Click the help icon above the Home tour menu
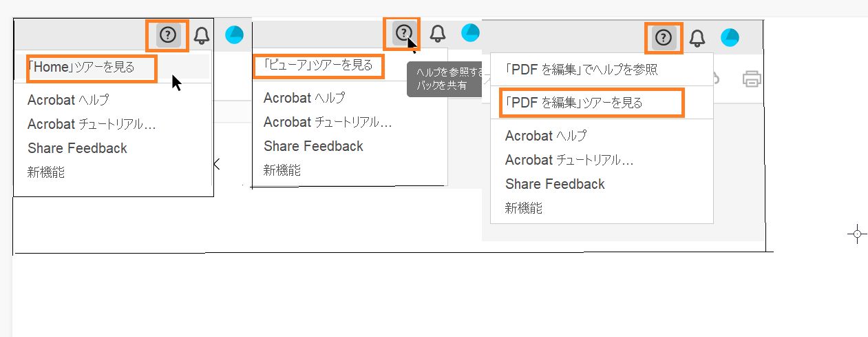The image size is (868, 337). click(x=168, y=34)
